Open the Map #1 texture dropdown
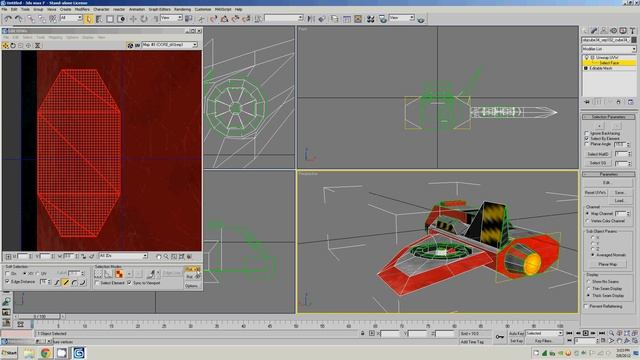The height and width of the screenshot is (360, 640). coord(169,45)
